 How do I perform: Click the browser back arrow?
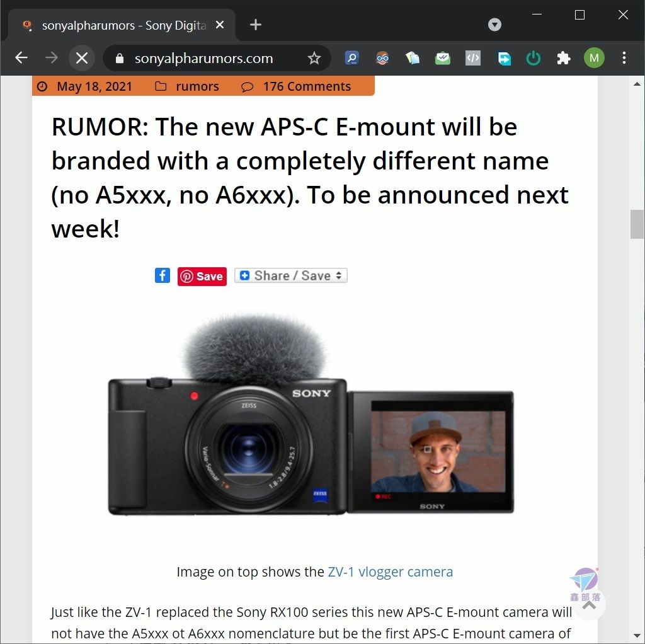[x=21, y=58]
